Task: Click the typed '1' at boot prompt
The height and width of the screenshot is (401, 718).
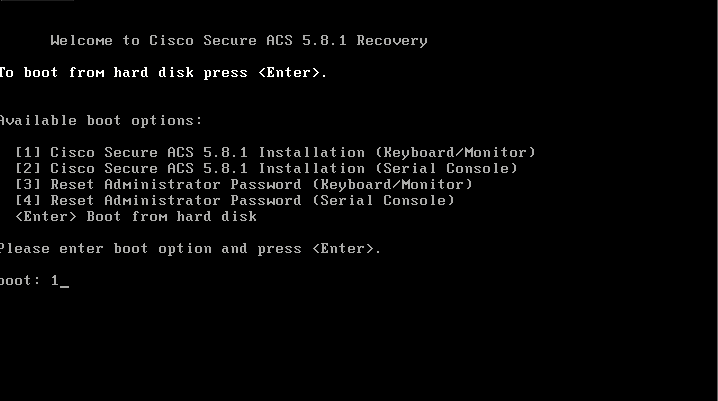Action: (x=55, y=281)
